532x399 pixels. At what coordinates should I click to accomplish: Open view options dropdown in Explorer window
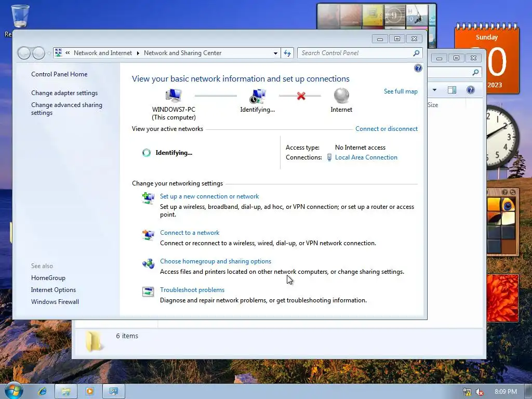click(x=435, y=90)
